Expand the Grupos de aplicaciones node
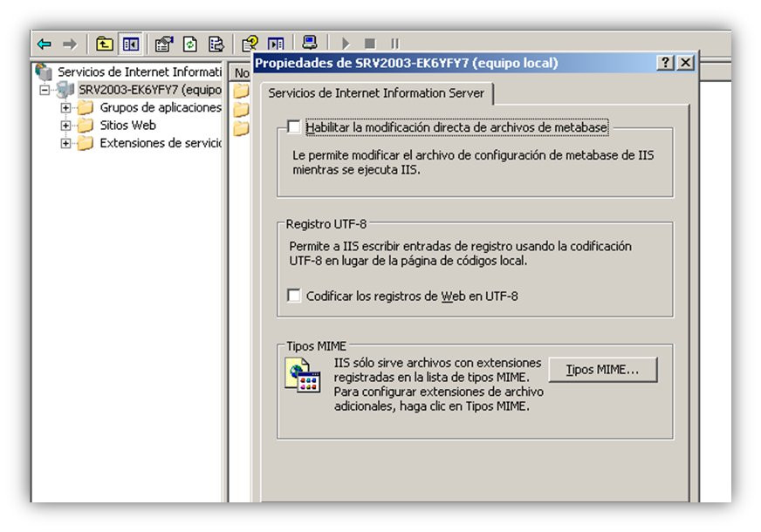Screen dimensions: 761x532 (x=65, y=107)
